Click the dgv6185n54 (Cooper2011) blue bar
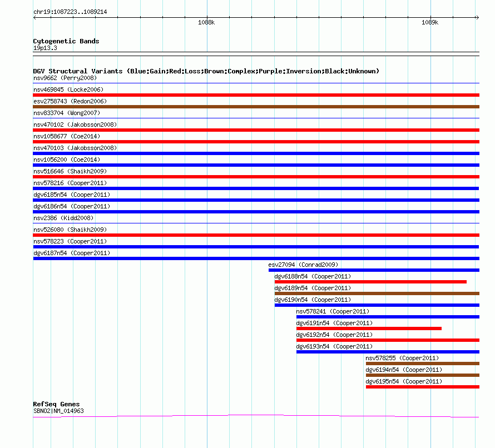This screenshot has height=448, width=495. pyautogui.click(x=256, y=200)
